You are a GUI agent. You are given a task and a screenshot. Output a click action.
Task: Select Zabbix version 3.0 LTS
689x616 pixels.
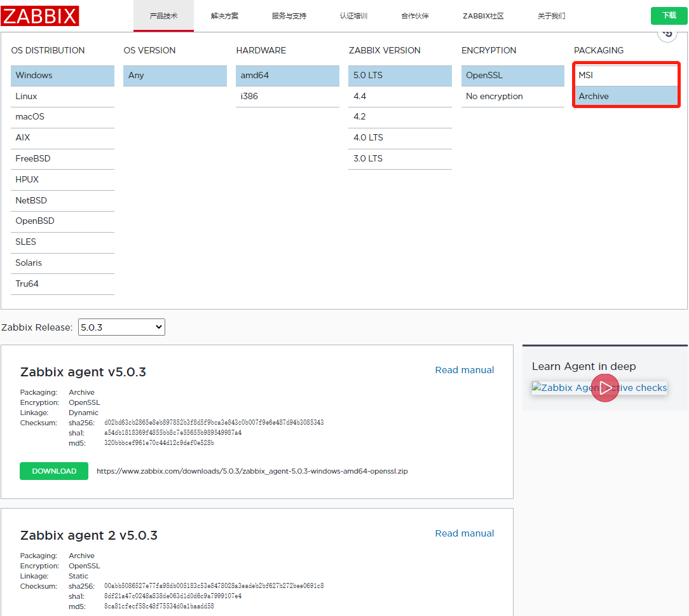tap(400, 159)
